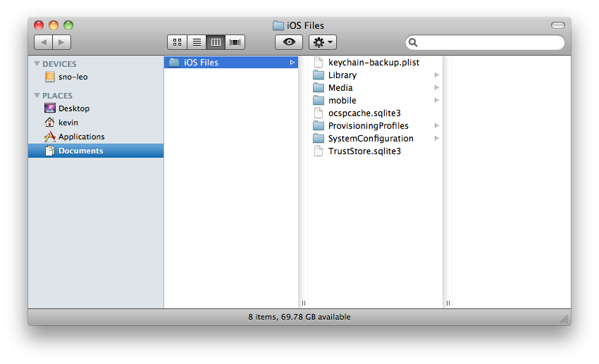Click the Applications icon in sidebar
599x364 pixels.
[49, 136]
